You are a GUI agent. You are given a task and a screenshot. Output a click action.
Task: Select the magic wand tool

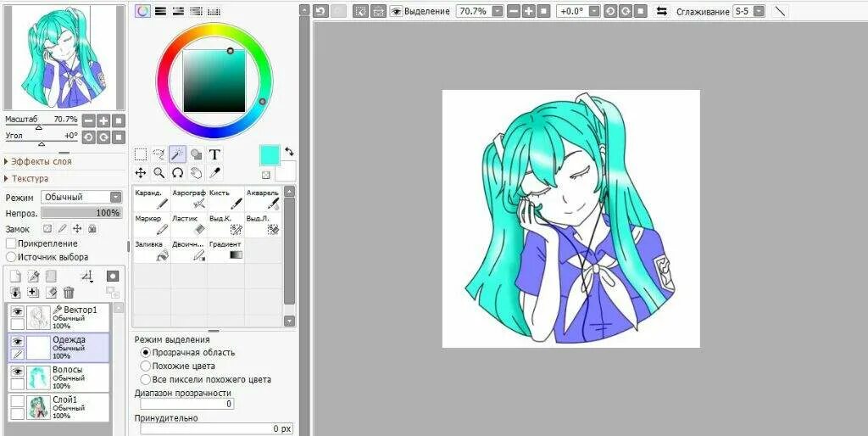pyautogui.click(x=177, y=154)
